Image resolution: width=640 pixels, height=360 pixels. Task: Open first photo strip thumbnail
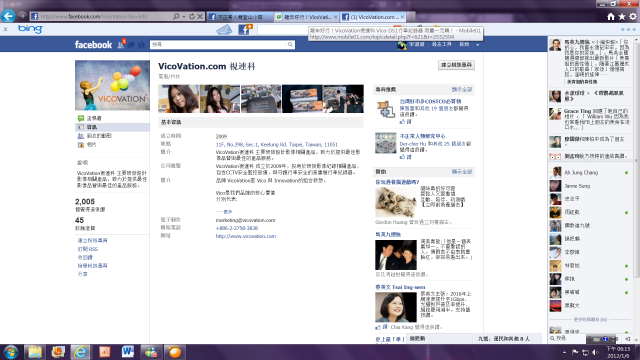pyautogui.click(x=179, y=99)
